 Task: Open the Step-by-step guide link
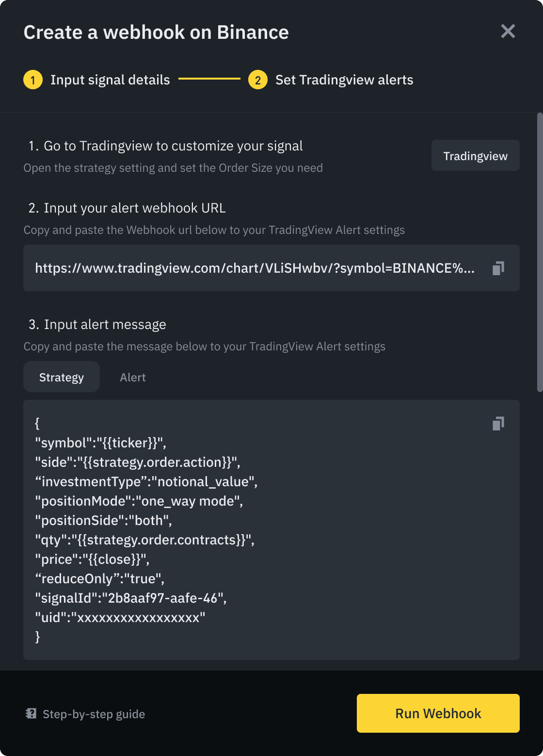point(94,714)
